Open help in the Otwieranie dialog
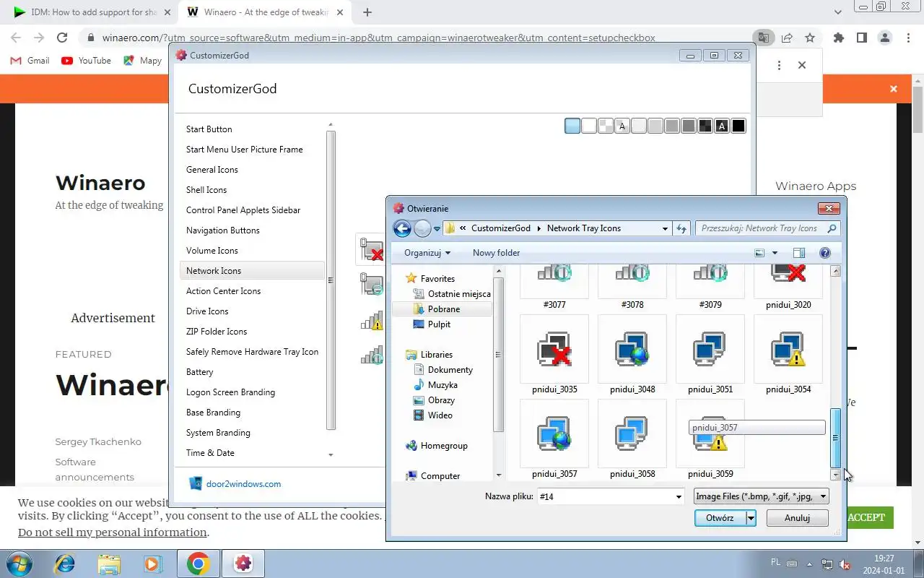924x578 pixels. click(825, 253)
